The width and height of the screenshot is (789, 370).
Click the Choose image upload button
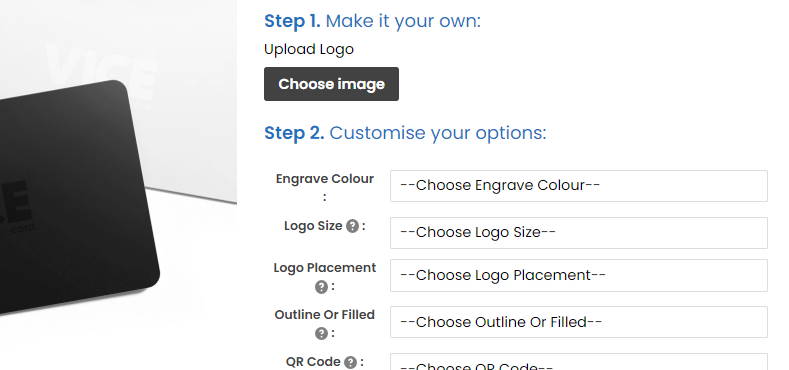pyautogui.click(x=331, y=84)
